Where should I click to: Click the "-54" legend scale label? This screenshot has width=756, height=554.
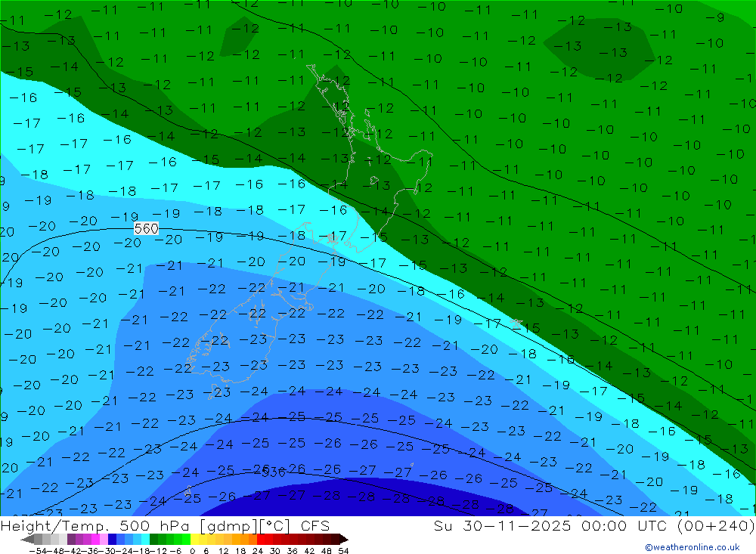(38, 551)
